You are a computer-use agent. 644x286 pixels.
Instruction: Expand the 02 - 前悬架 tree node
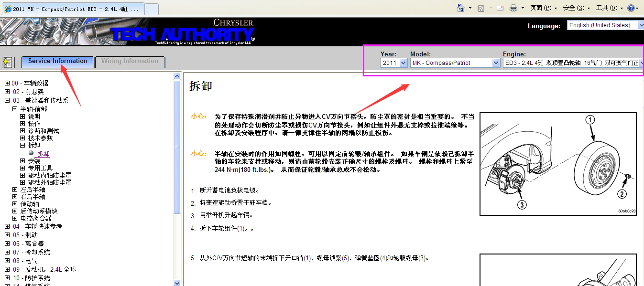(x=7, y=92)
